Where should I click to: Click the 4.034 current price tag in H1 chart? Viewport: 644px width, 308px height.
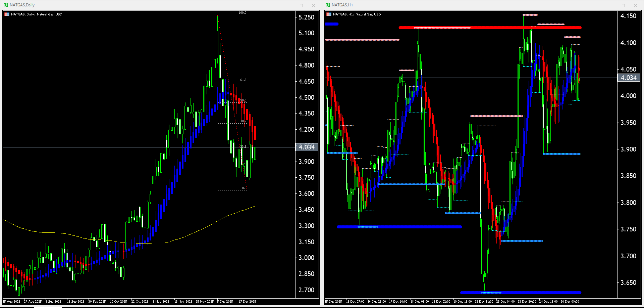(629, 78)
